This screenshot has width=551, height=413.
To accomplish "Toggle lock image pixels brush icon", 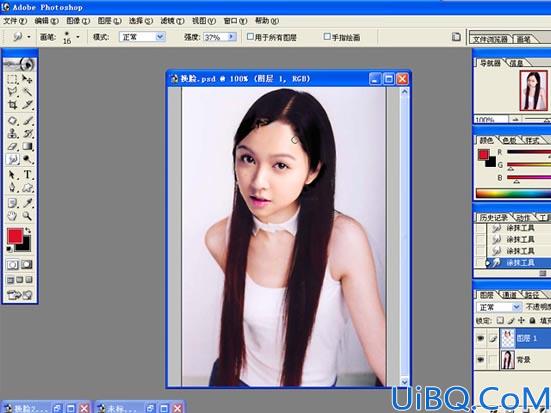I will click(x=511, y=320).
